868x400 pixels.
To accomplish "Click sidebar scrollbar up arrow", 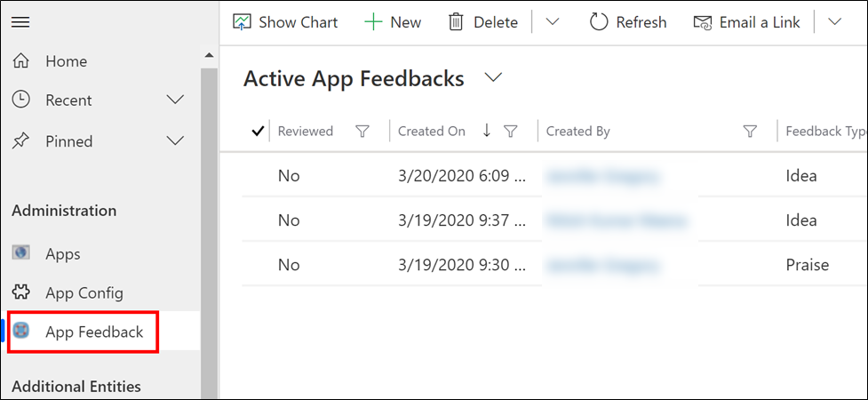I will (x=209, y=55).
